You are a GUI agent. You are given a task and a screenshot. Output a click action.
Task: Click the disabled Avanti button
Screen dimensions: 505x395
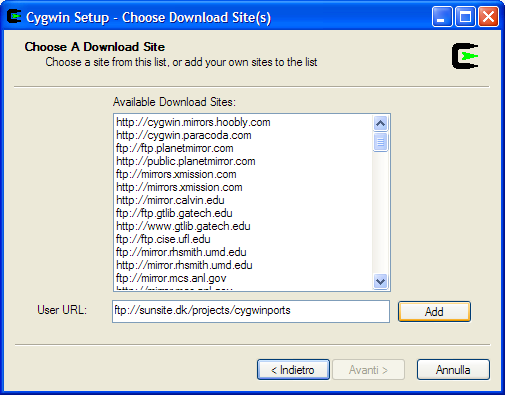coord(368,370)
